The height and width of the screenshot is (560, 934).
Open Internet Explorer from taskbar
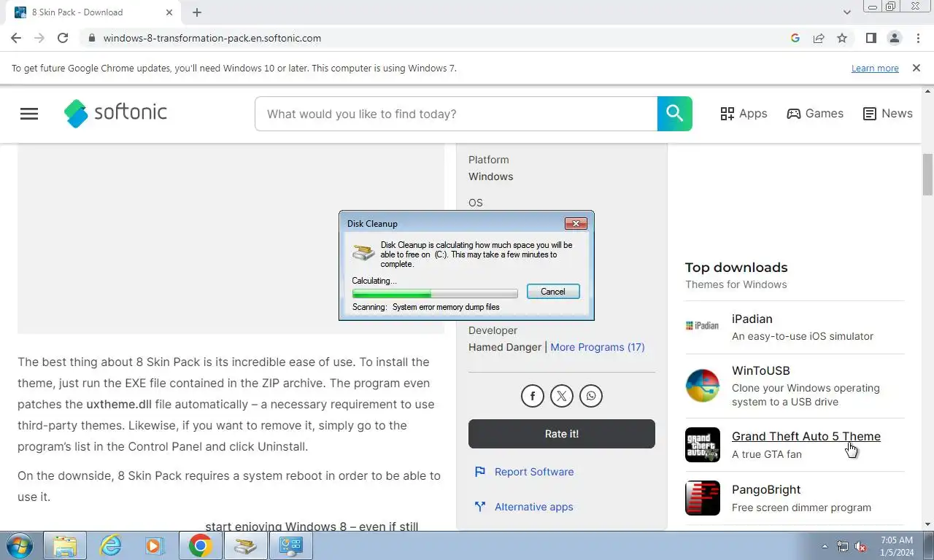tap(111, 545)
